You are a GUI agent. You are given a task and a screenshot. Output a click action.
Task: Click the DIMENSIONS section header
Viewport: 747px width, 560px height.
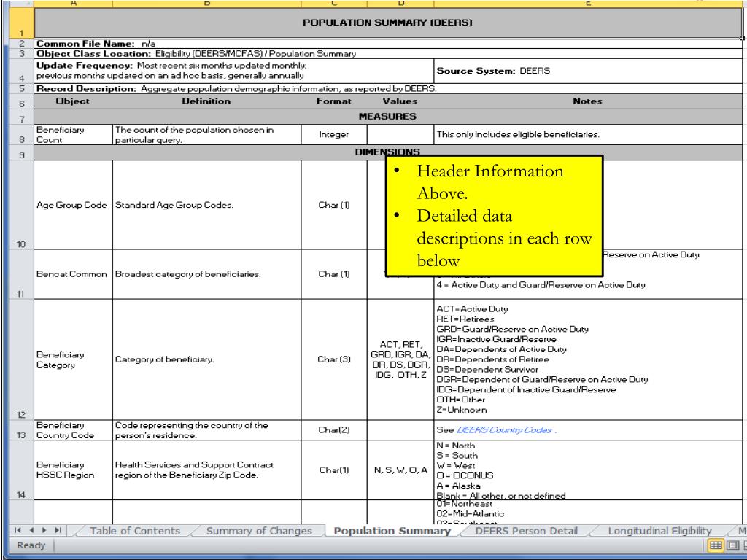tap(388, 152)
